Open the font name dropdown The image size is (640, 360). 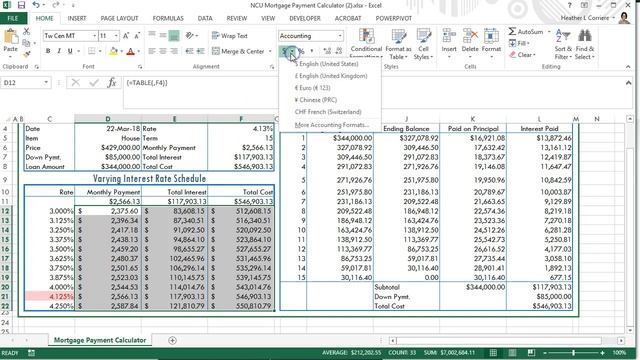point(94,36)
